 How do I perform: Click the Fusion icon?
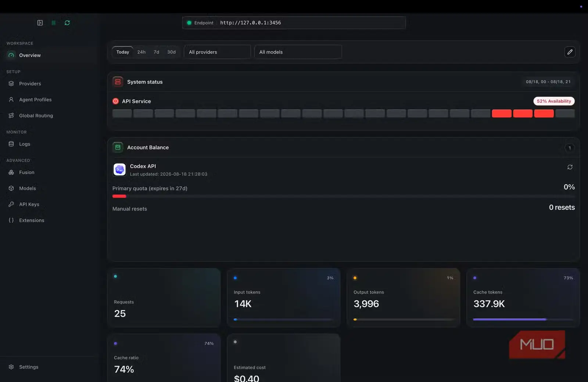click(x=11, y=172)
